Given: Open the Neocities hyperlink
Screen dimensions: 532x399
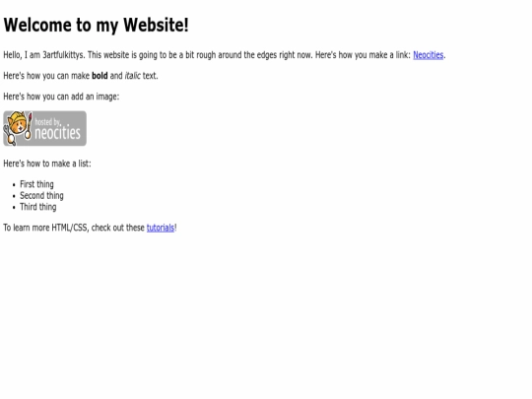Looking at the screenshot, I should click(429, 55).
